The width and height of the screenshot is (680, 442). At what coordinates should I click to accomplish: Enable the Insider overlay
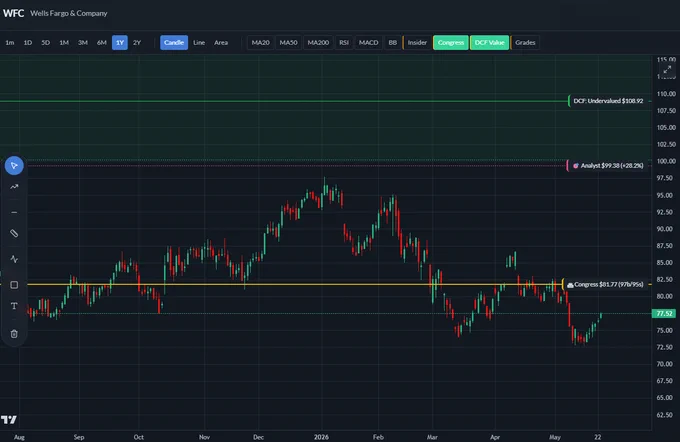pos(417,43)
